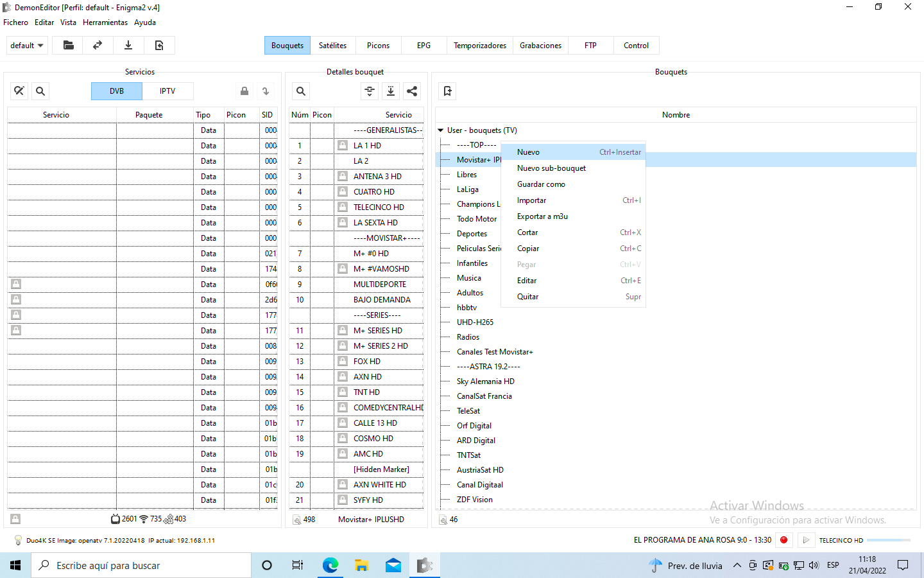Click the transfer arrows icon in toolbar
The image size is (924, 578).
pos(98,46)
